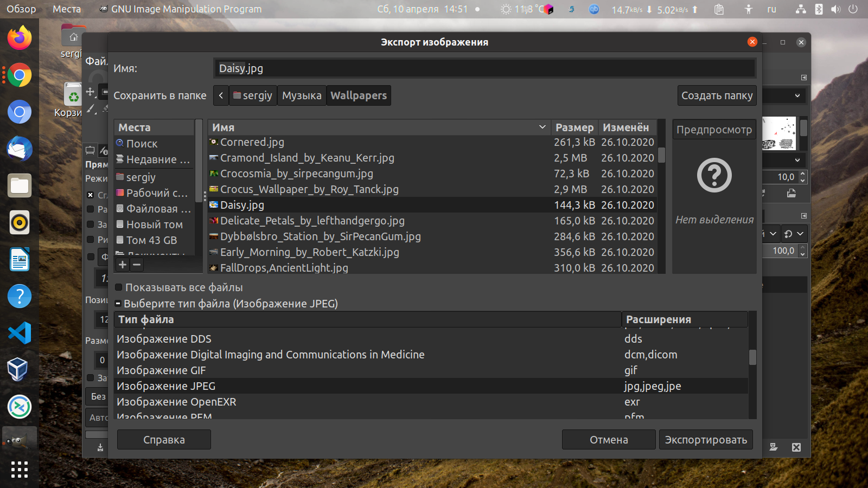Image resolution: width=868 pixels, height=488 pixels.
Task: Switch to GIMP in the dock
Action: [20, 440]
